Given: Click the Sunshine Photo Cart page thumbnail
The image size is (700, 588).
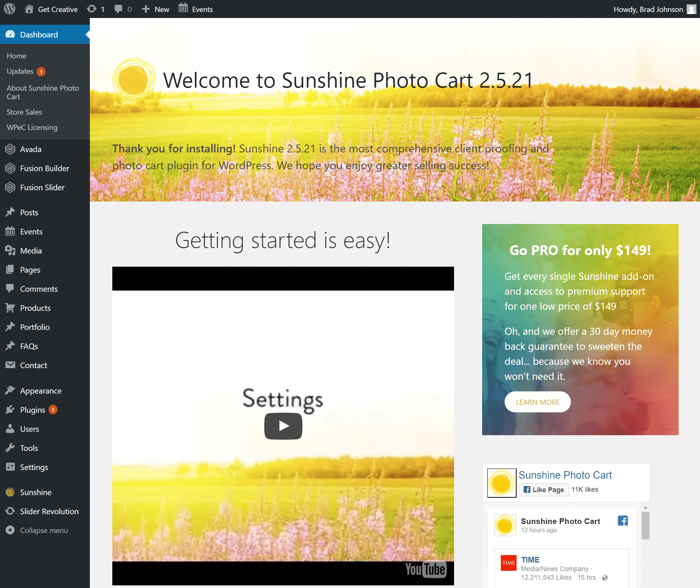Looking at the screenshot, I should pos(502,483).
